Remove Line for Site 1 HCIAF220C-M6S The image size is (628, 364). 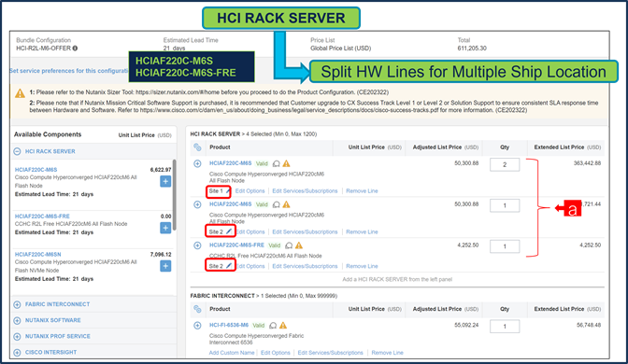[x=362, y=191]
